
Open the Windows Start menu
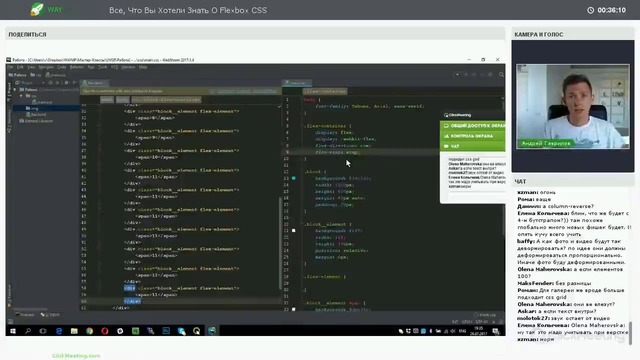pos(13,331)
